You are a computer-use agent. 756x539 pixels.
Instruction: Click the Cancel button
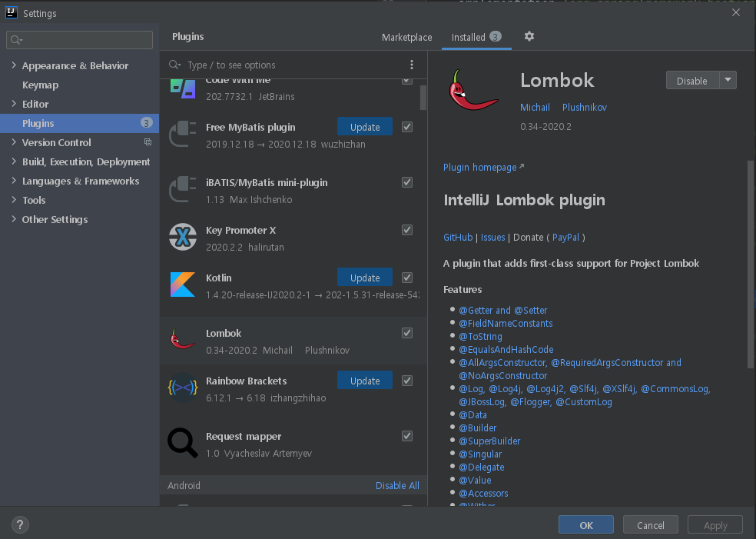[x=651, y=525]
